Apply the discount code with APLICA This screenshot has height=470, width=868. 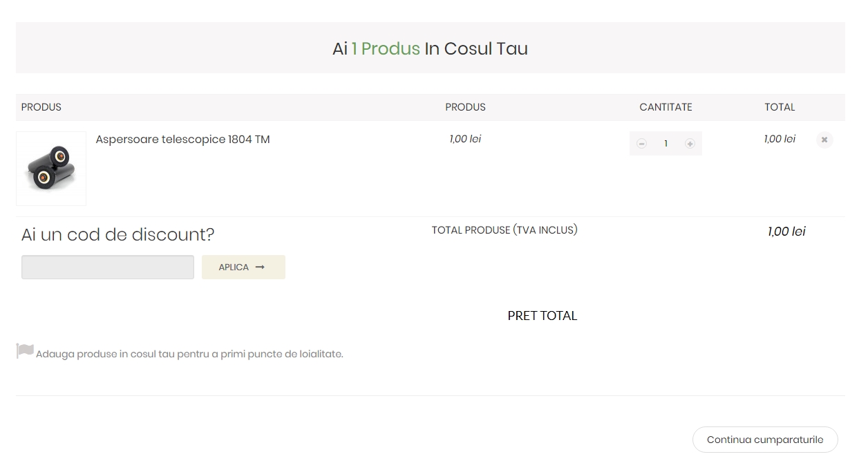243,267
